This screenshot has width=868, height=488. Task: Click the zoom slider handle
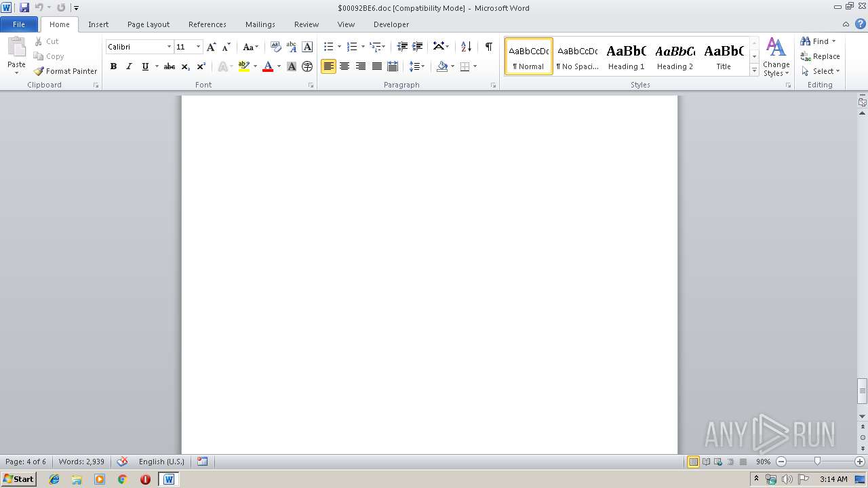point(817,462)
